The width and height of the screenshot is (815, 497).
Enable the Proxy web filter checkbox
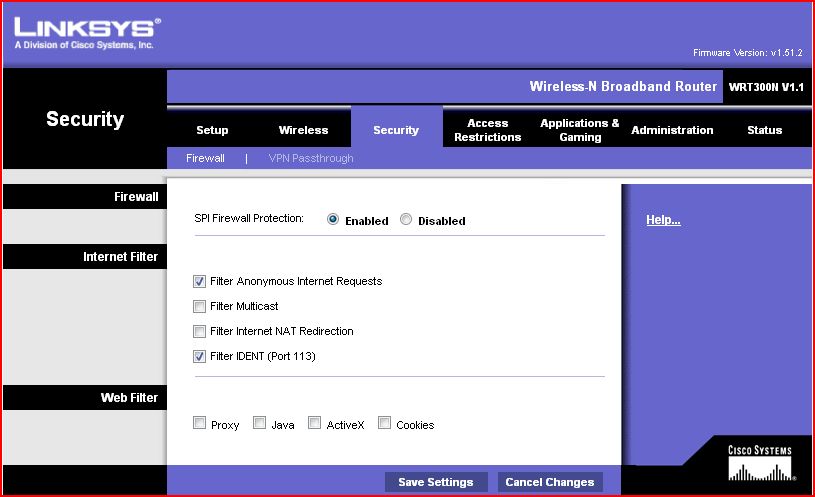200,424
